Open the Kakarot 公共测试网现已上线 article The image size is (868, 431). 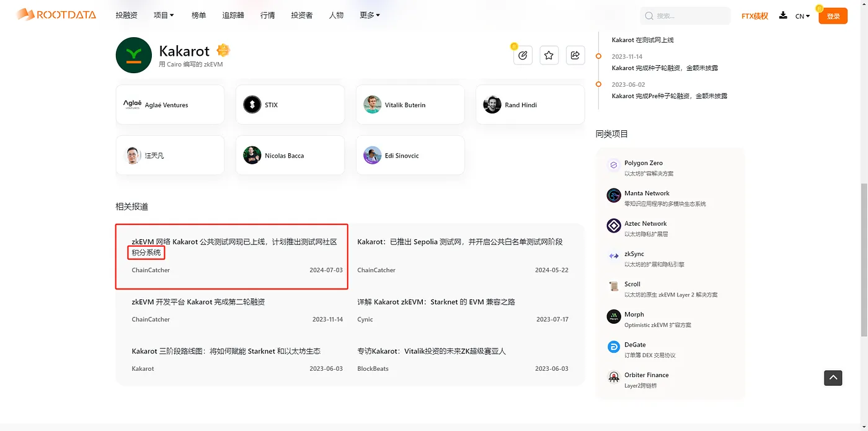pyautogui.click(x=234, y=247)
